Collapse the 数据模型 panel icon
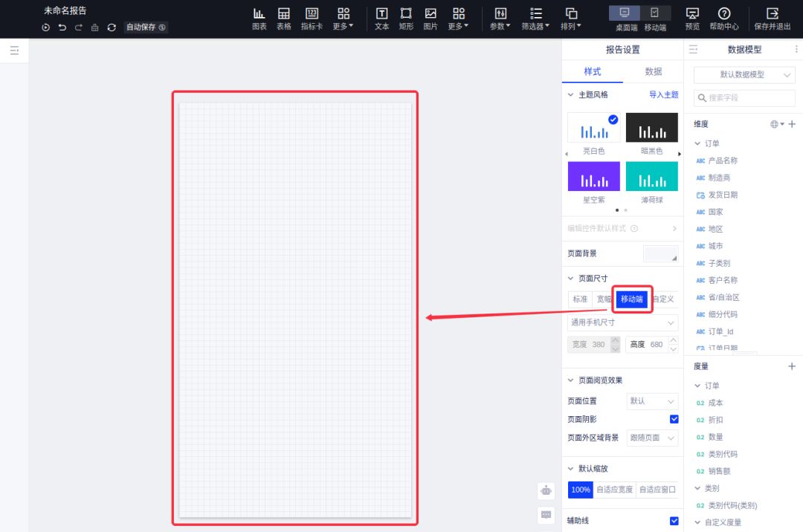The height and width of the screenshot is (532, 803). click(693, 50)
